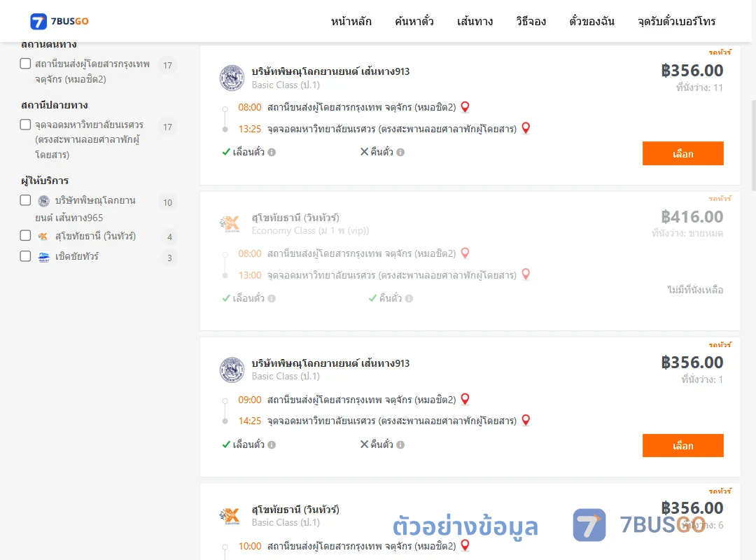
Task: Click the บริษัทพิษณุโลกยานยนต์ filter logo icon
Action: (x=44, y=201)
